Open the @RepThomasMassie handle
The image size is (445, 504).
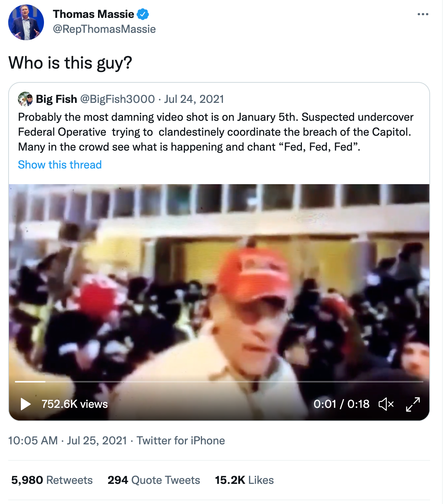click(104, 29)
